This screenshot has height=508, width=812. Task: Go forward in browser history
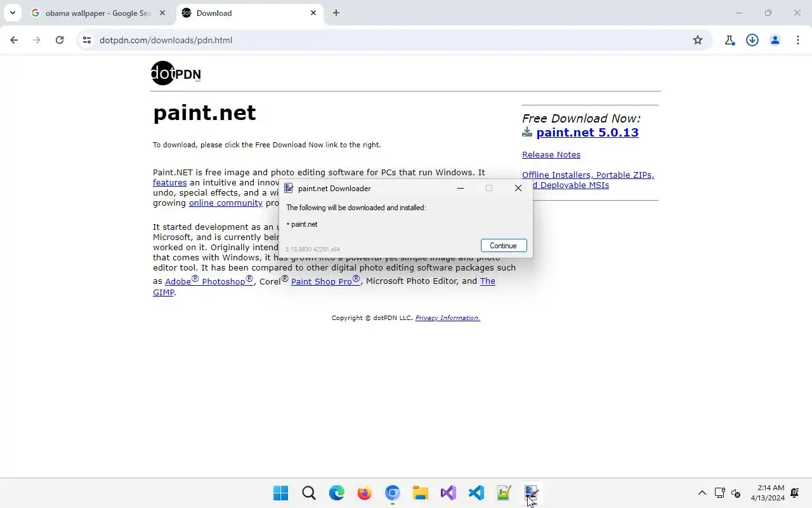click(x=37, y=40)
